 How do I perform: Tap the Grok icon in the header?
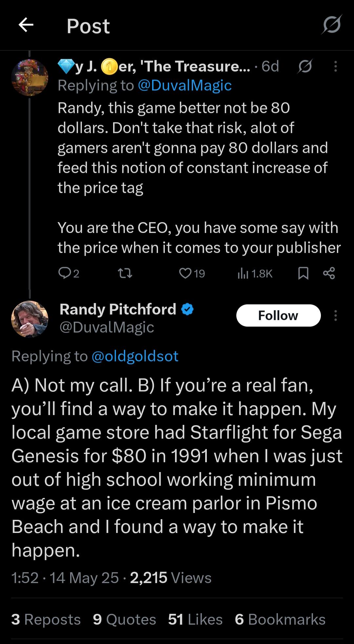(332, 25)
